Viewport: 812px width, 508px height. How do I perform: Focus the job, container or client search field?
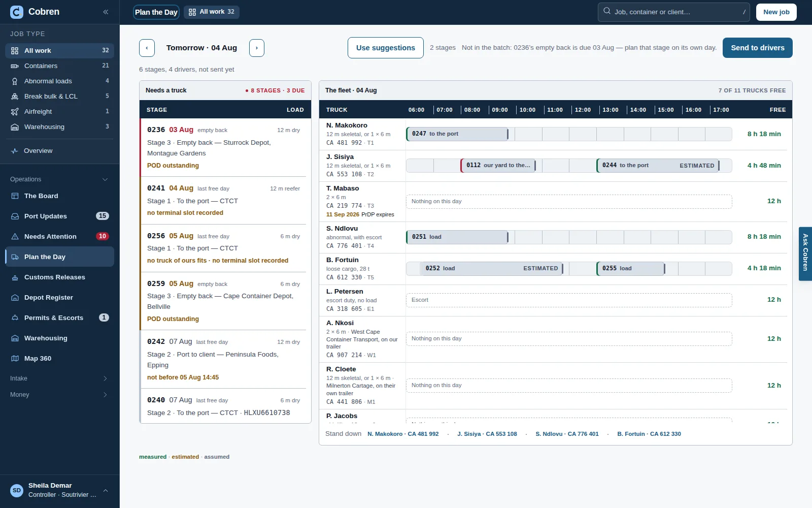coord(674,12)
